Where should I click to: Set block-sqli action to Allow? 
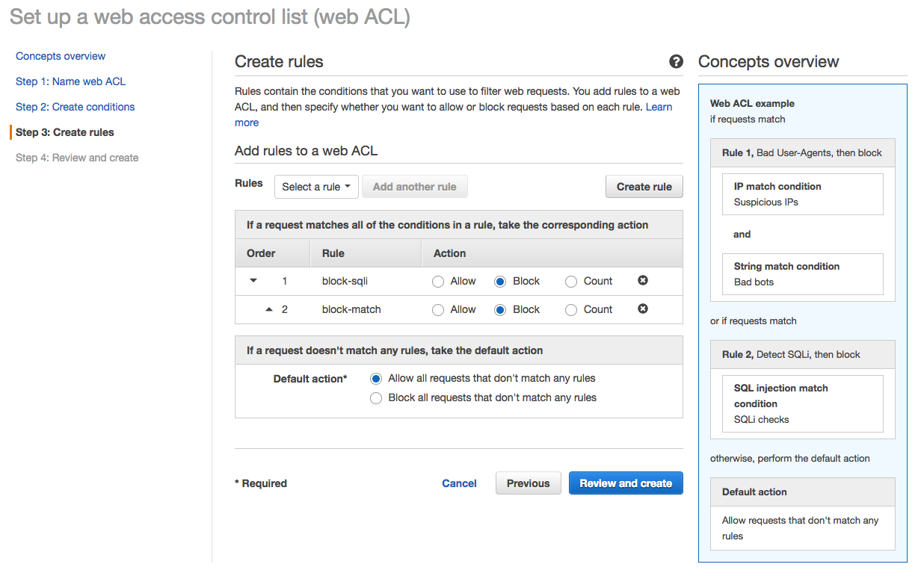click(437, 280)
